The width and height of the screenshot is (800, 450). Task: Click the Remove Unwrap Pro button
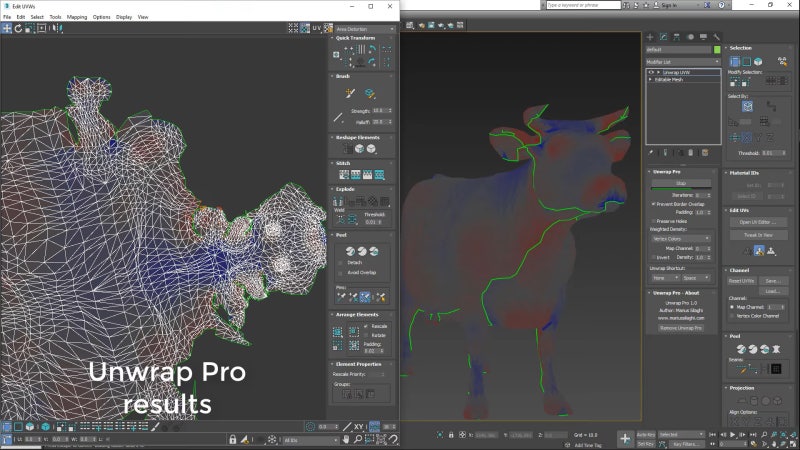click(681, 328)
